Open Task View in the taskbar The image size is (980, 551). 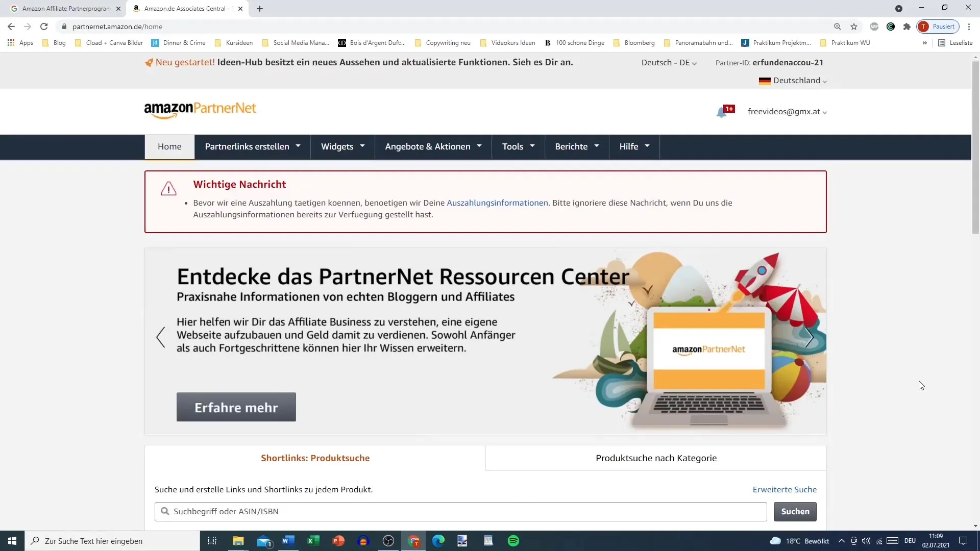[212, 541]
